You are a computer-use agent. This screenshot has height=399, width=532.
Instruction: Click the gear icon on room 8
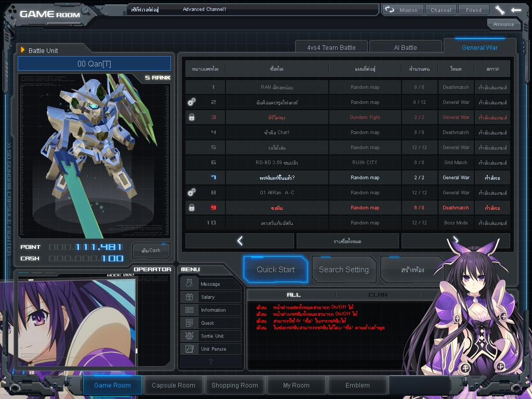click(192, 192)
